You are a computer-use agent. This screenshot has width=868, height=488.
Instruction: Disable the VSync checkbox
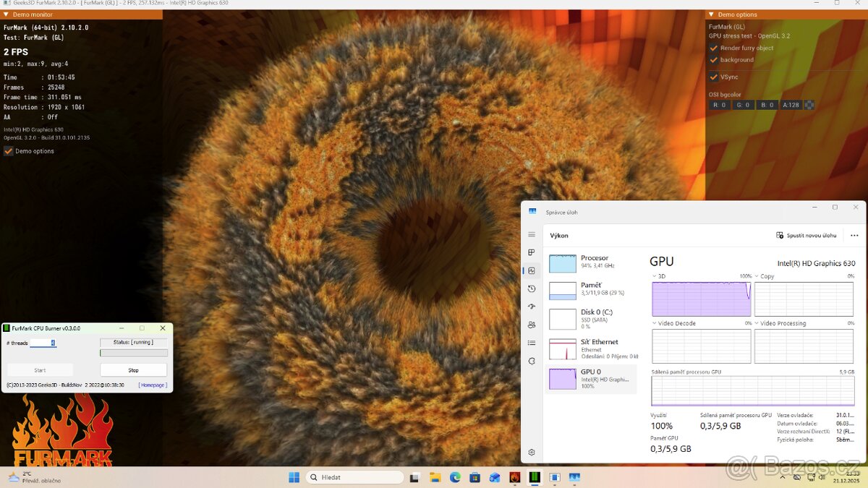714,77
